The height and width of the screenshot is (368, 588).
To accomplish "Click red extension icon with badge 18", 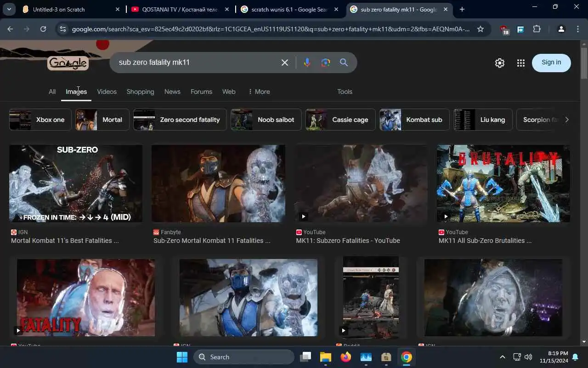I will pyautogui.click(x=504, y=29).
